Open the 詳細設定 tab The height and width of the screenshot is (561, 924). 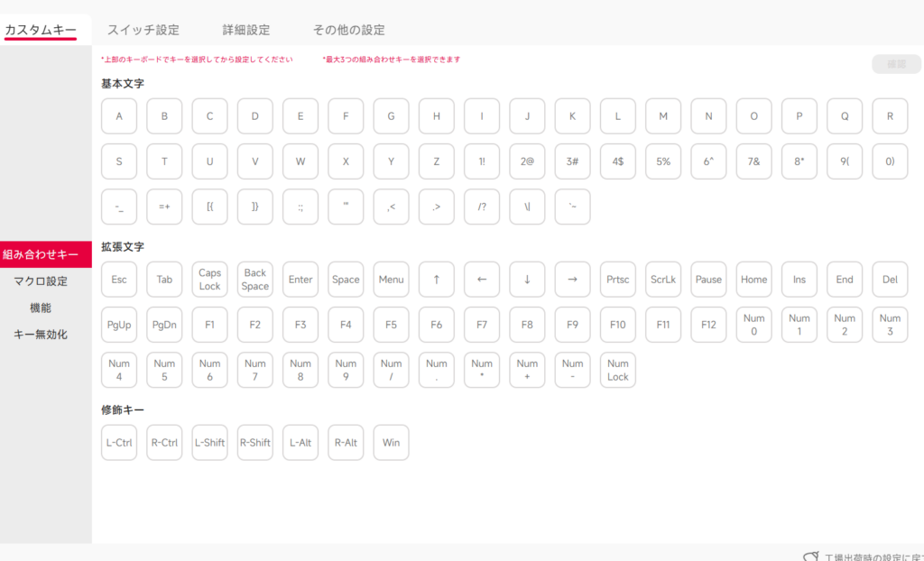(245, 30)
